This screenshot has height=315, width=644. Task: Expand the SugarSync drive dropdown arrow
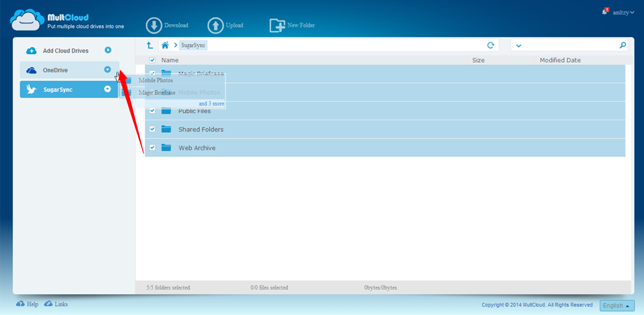(x=107, y=89)
